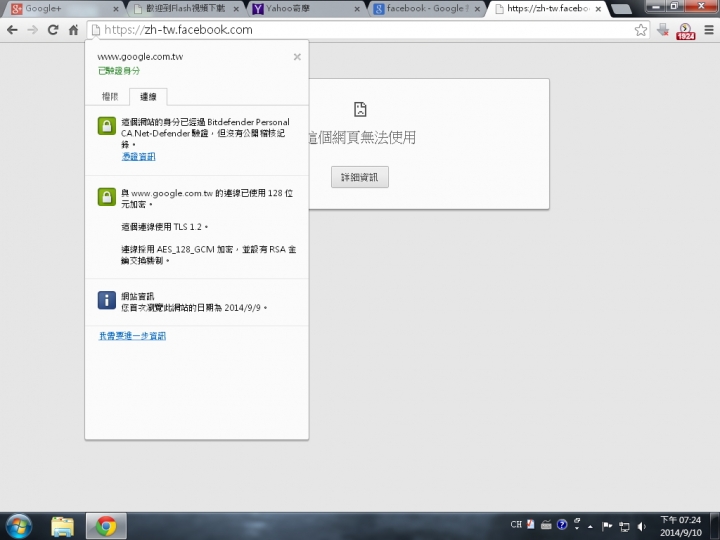This screenshot has height=540, width=720.
Task: Close the zh-tw.facebook tab
Action: (598, 9)
